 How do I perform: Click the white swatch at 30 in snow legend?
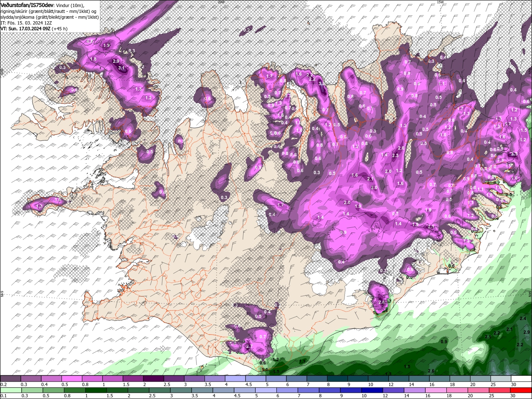tap(521, 379)
